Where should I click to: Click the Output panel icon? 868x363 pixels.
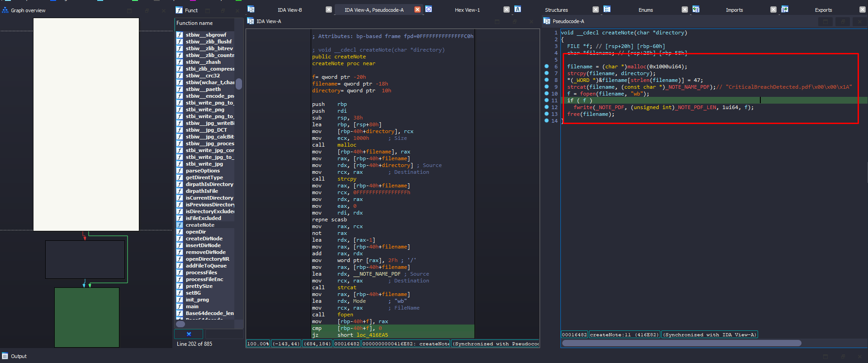coord(5,356)
